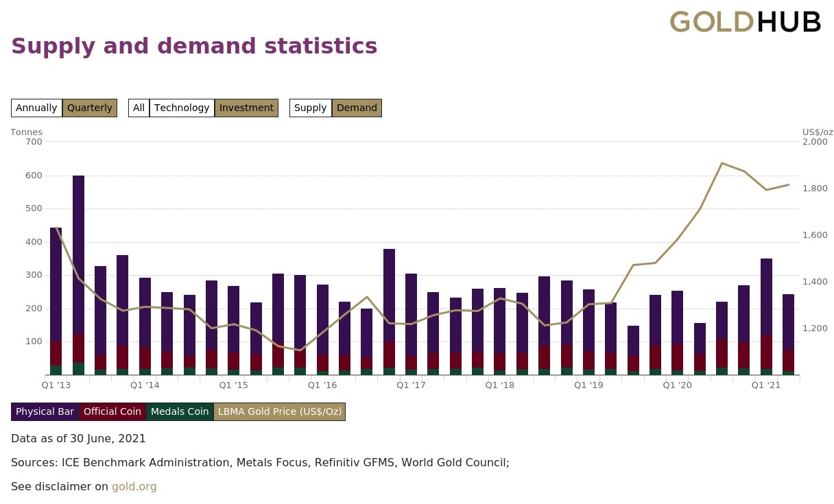Toggle Physical Bar legend series

pos(45,411)
